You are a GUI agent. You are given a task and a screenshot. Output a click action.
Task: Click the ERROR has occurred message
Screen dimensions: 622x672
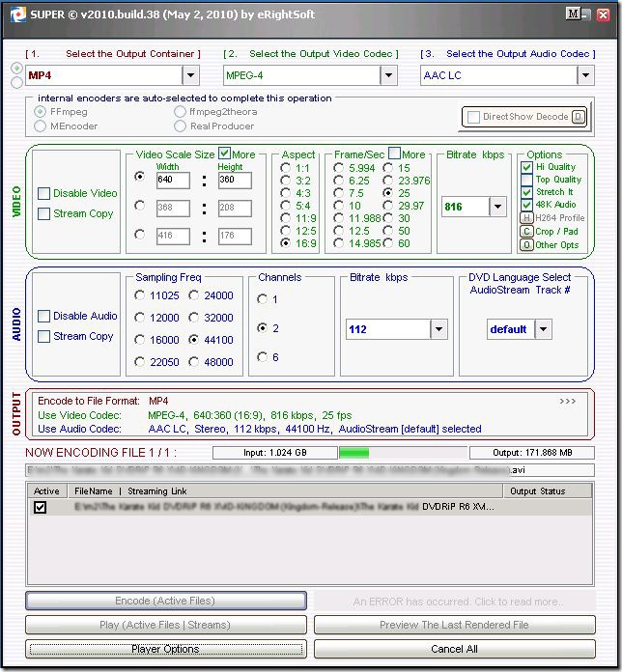pyautogui.click(x=454, y=602)
